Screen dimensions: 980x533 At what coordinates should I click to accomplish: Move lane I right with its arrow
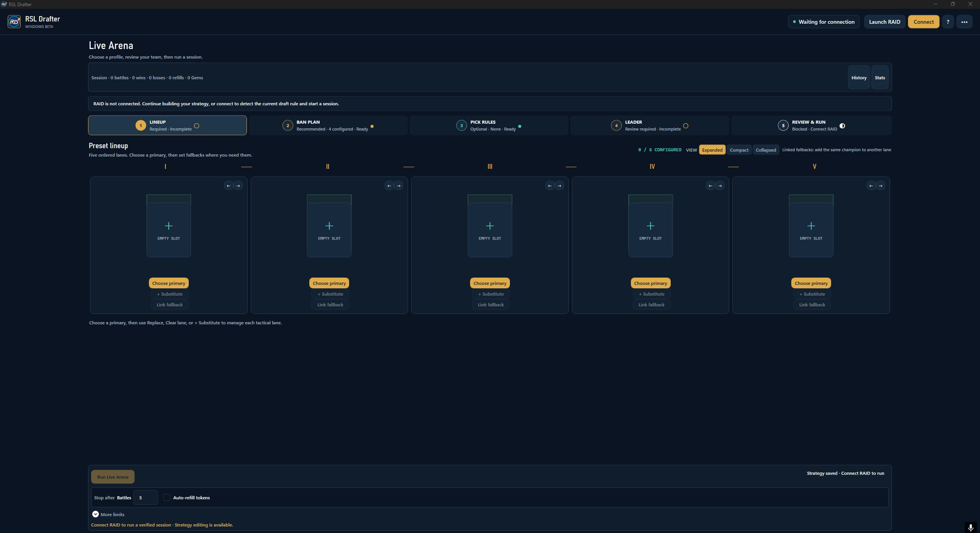(x=238, y=186)
